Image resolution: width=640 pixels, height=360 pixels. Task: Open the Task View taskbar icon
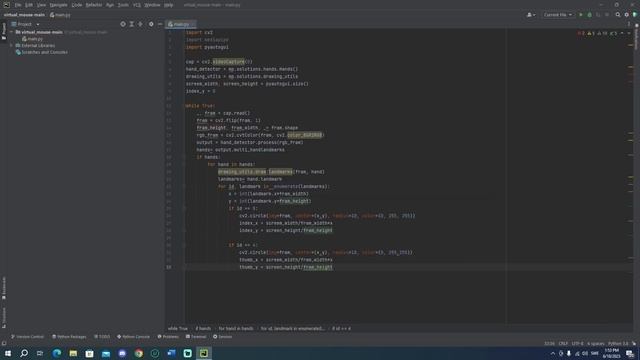(40, 353)
